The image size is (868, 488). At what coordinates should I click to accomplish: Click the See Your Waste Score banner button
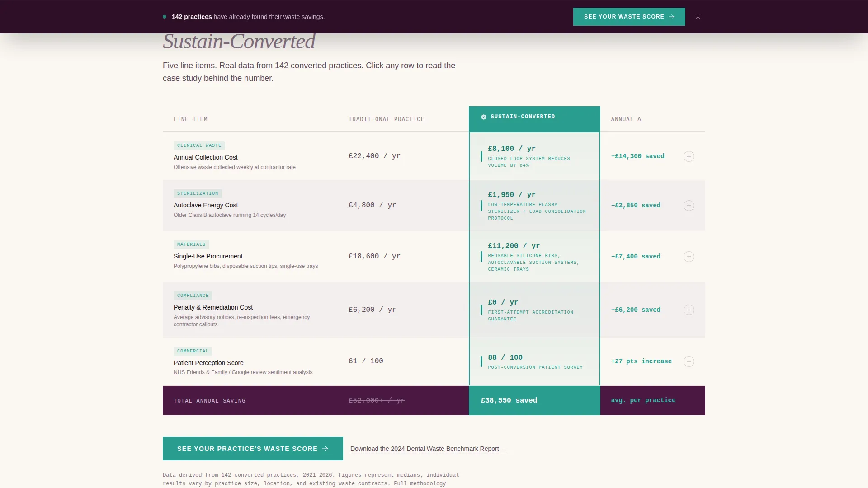pyautogui.click(x=629, y=17)
